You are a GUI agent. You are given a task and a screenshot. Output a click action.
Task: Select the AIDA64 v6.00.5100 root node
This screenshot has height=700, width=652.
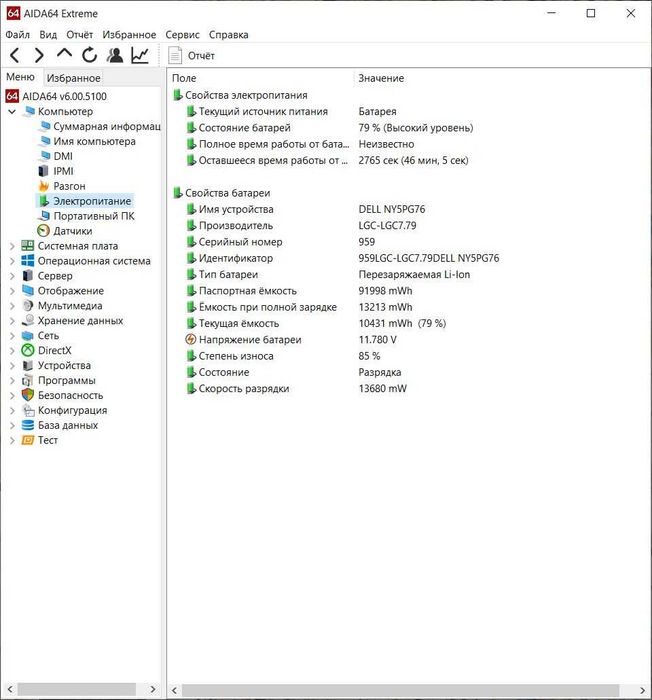click(x=64, y=96)
